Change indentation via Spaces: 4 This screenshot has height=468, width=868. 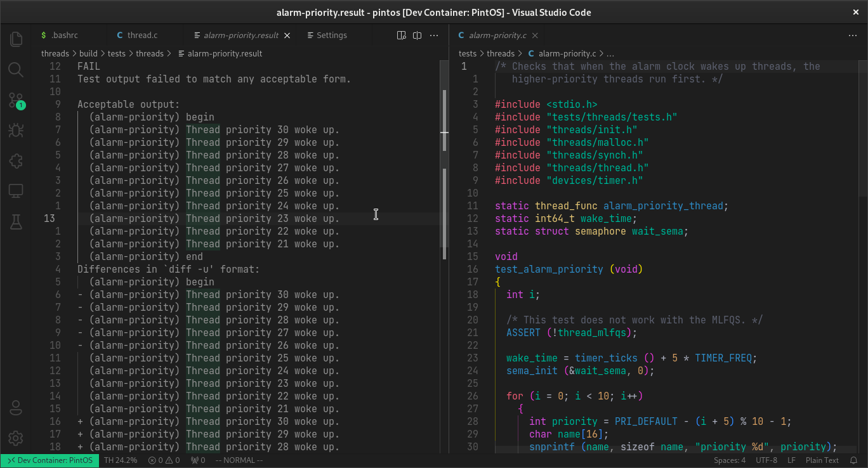click(730, 460)
